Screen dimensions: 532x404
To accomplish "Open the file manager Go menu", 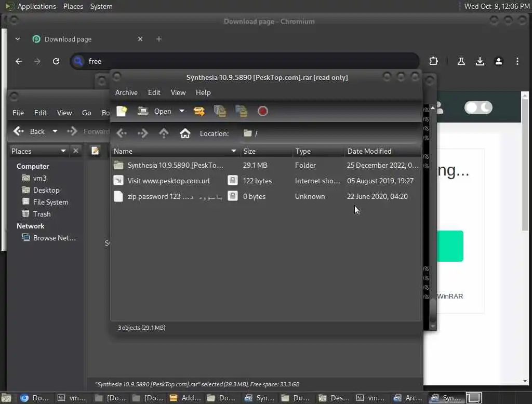I will click(87, 113).
